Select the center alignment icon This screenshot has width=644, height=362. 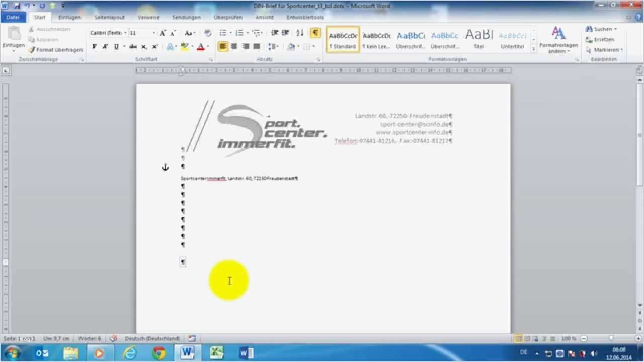[234, 46]
